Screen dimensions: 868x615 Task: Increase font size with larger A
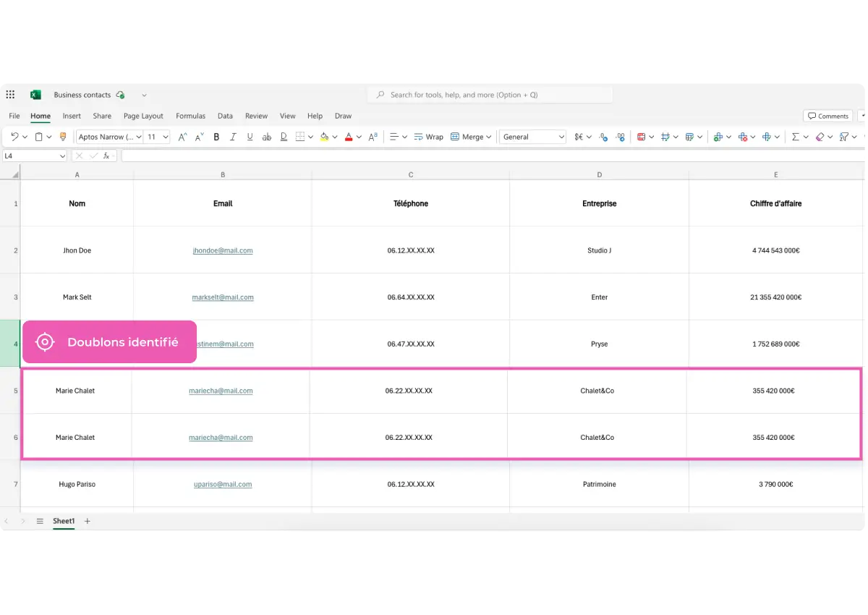183,137
